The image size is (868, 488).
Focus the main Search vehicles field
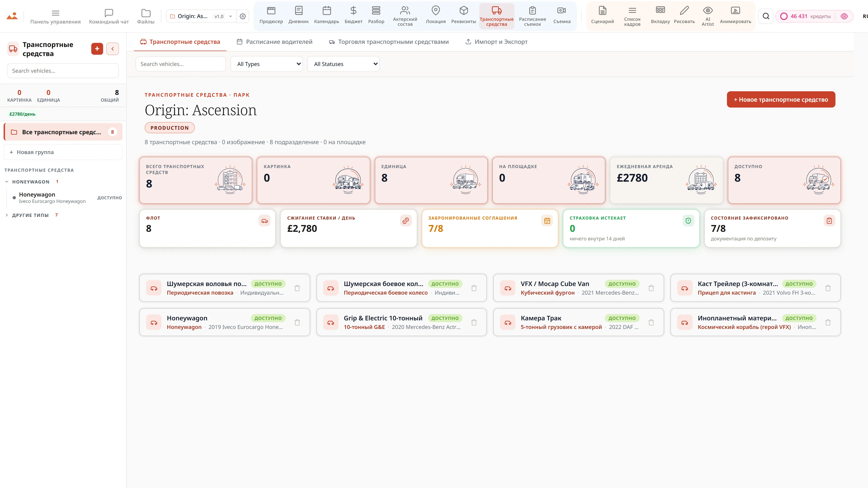coord(181,64)
